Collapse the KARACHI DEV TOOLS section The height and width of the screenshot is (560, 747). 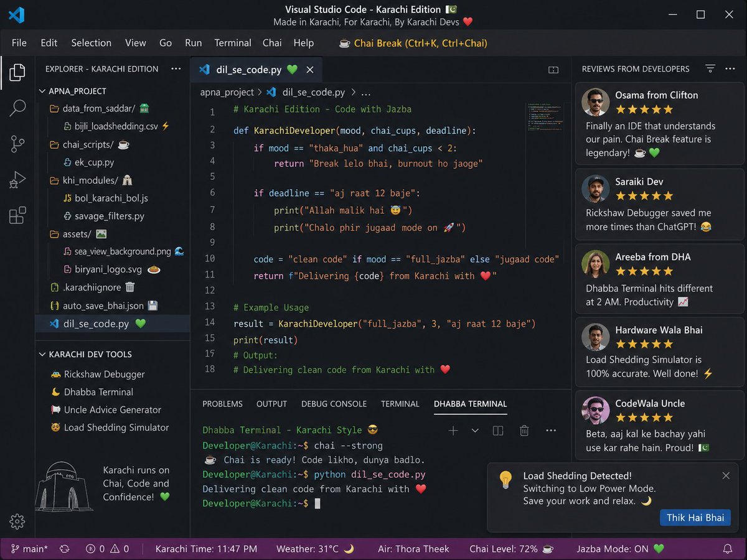pos(42,354)
